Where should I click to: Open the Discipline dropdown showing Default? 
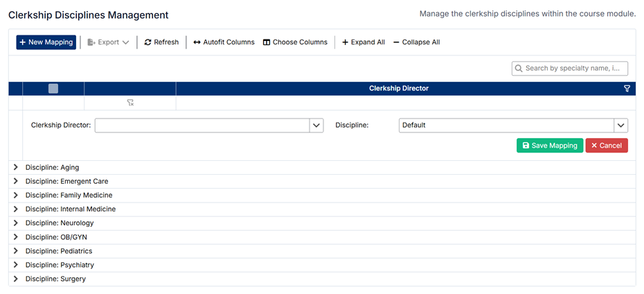click(x=620, y=126)
